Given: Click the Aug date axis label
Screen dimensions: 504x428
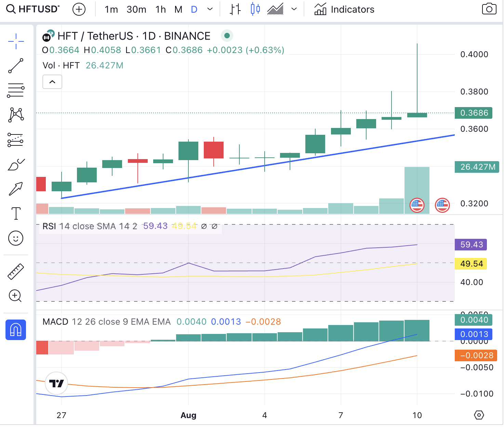Looking at the screenshot, I should coord(188,415).
